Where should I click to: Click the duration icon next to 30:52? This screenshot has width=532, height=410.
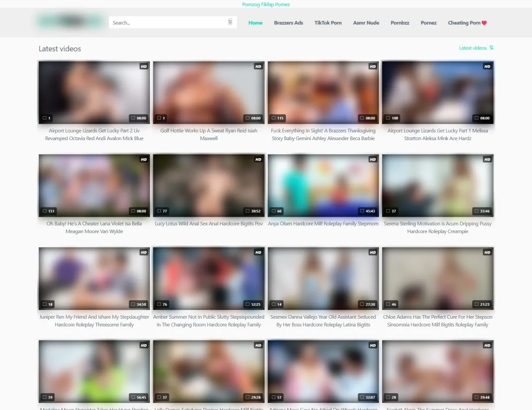coord(247,211)
